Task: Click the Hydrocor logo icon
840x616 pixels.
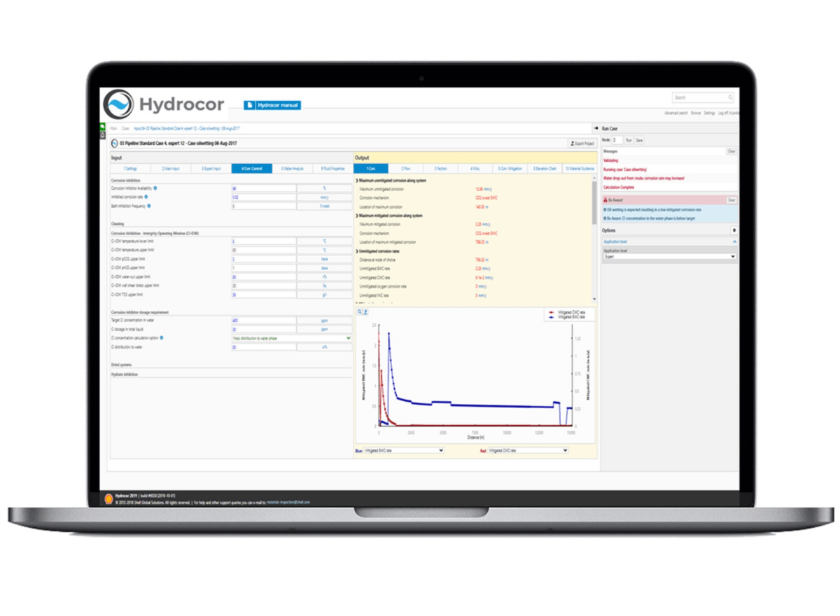Action: point(118,105)
